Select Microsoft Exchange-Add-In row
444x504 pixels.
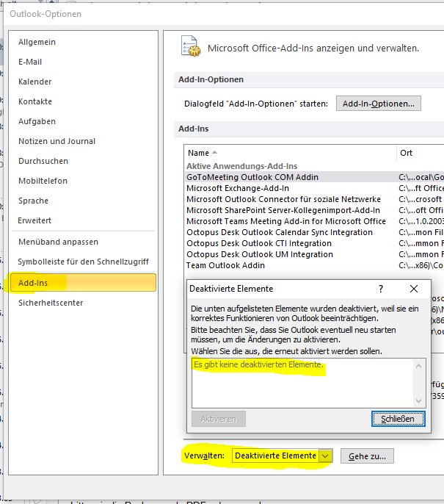pyautogui.click(x=315, y=188)
